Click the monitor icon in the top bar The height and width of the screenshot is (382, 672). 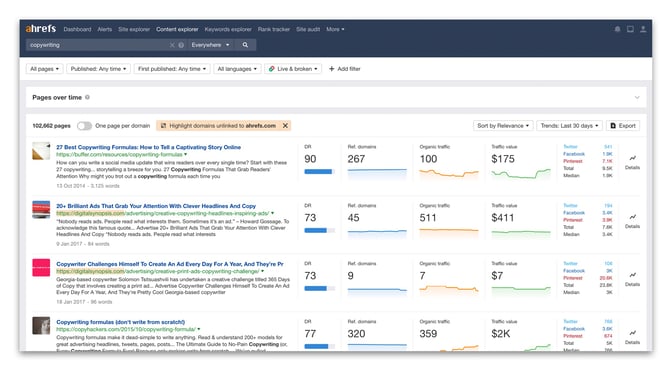point(630,29)
